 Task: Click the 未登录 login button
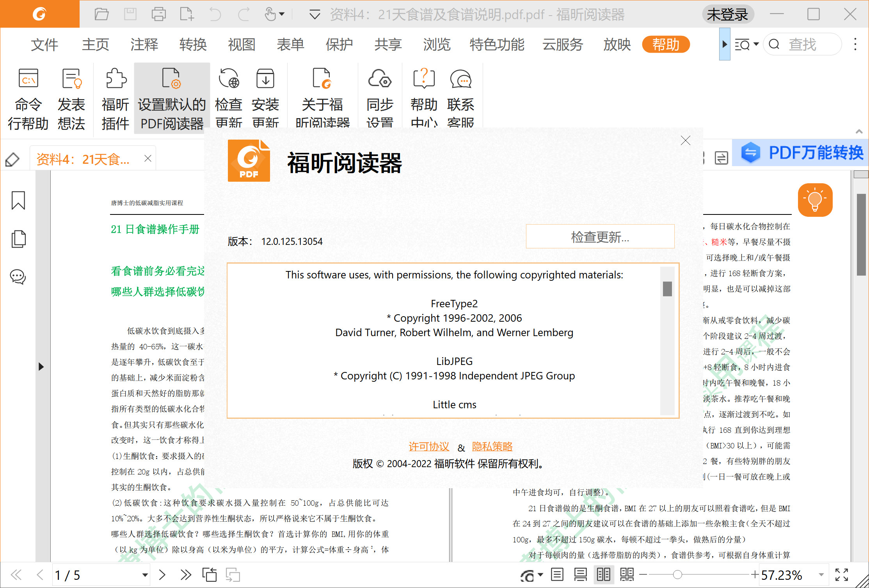point(727,14)
